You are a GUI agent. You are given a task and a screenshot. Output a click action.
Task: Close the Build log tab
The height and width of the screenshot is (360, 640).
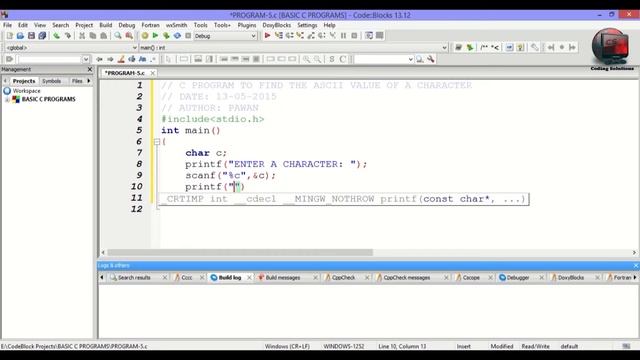click(249, 278)
